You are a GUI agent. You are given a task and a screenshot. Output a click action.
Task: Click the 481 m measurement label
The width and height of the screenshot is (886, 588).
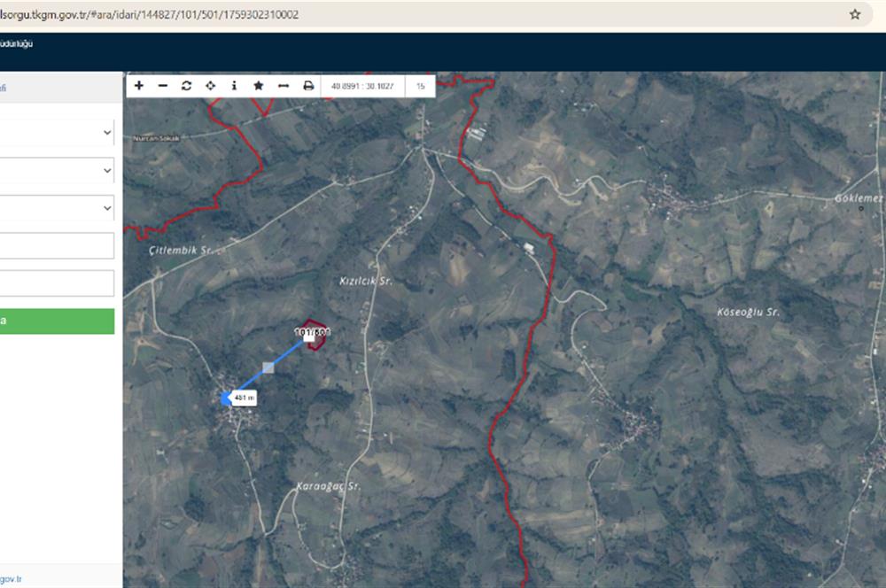244,398
